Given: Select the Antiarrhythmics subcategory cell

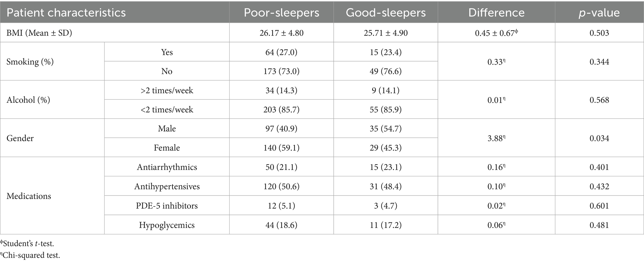Looking at the screenshot, I should click(x=167, y=167).
